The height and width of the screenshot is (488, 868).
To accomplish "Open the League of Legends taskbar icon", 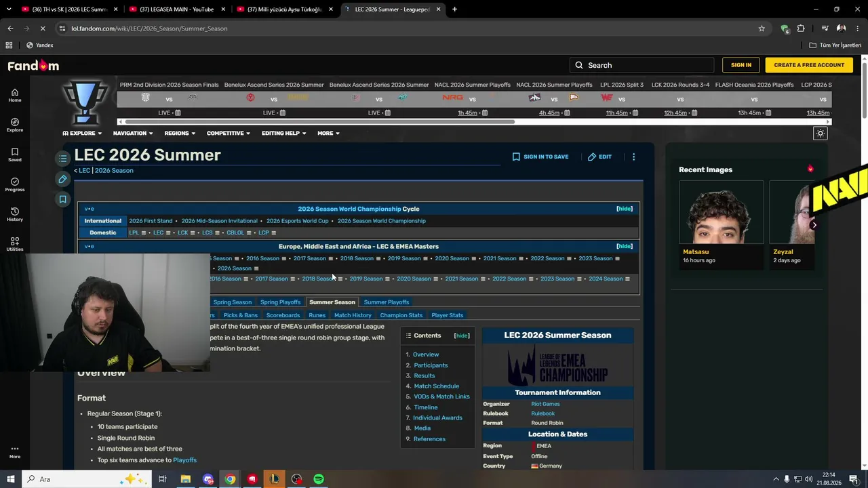I will coord(275,479).
